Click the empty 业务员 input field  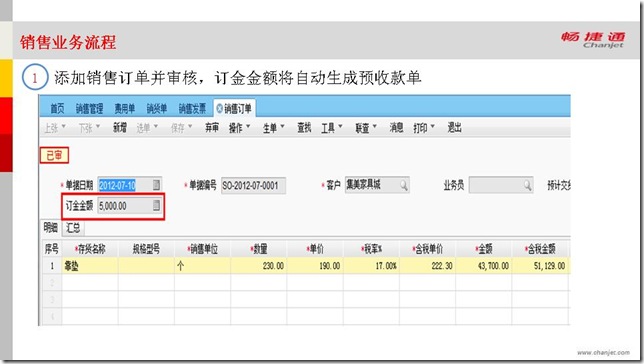point(501,185)
